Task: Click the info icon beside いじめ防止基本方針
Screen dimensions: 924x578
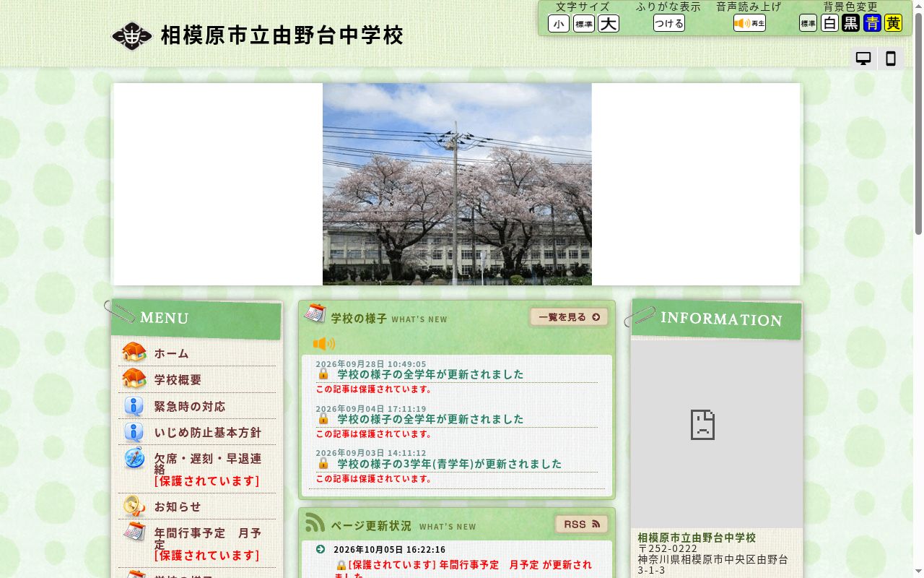Action: [134, 432]
